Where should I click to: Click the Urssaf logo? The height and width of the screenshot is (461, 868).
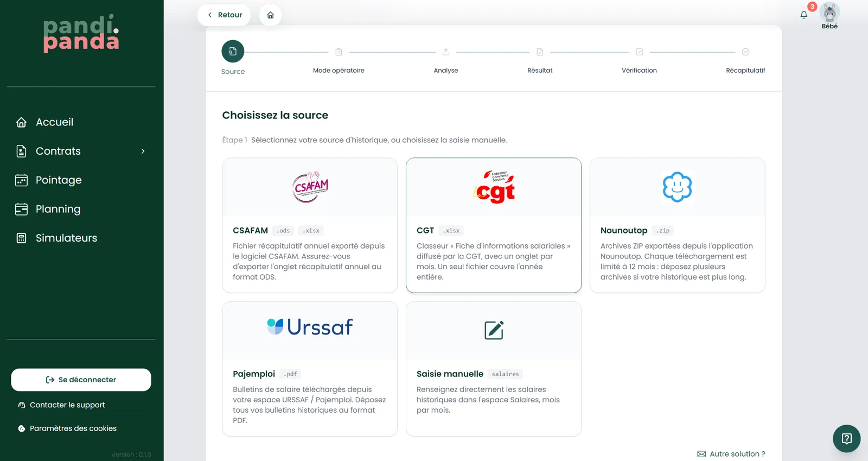click(310, 327)
